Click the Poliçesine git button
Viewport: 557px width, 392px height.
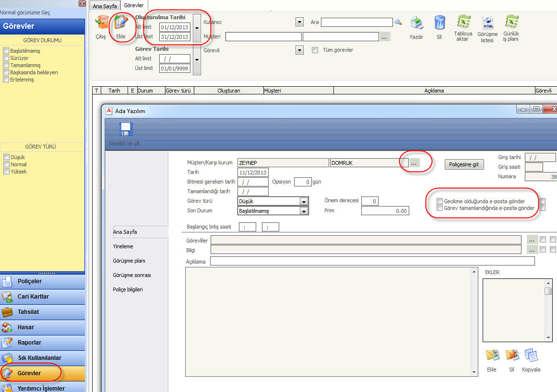[464, 164]
